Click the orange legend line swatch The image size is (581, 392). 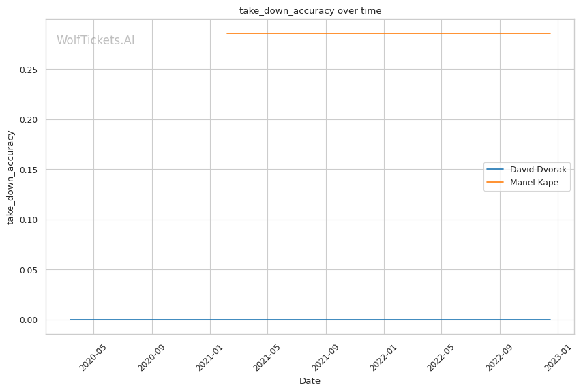[x=495, y=182]
